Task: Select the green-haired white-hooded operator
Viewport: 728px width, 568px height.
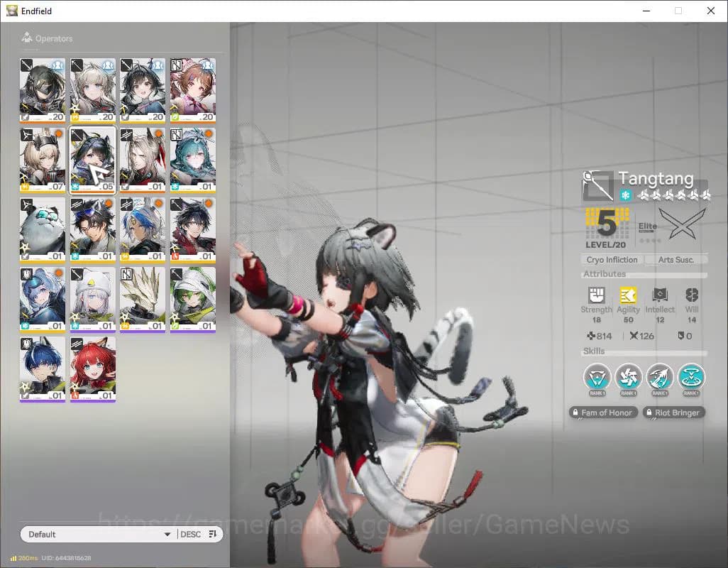Action: [193, 299]
